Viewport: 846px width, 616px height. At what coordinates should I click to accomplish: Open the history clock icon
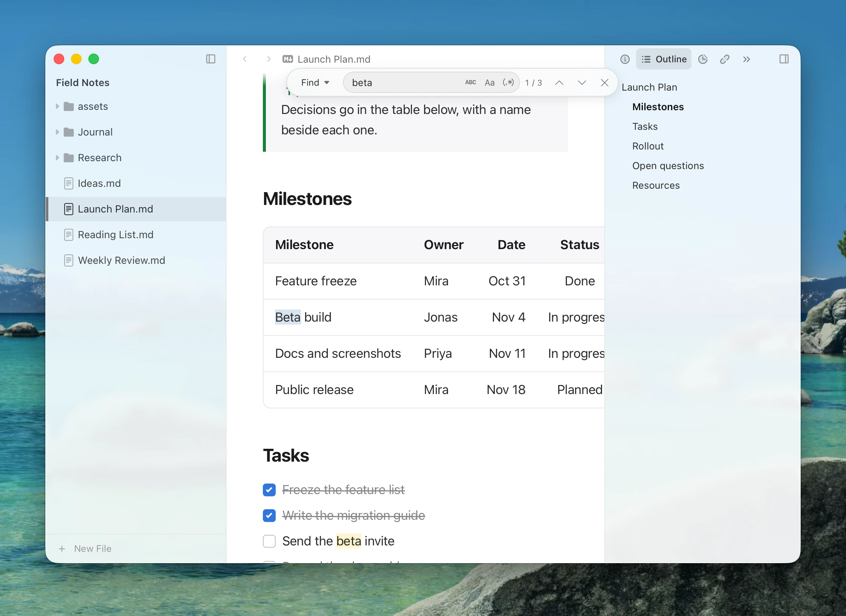pyautogui.click(x=703, y=59)
